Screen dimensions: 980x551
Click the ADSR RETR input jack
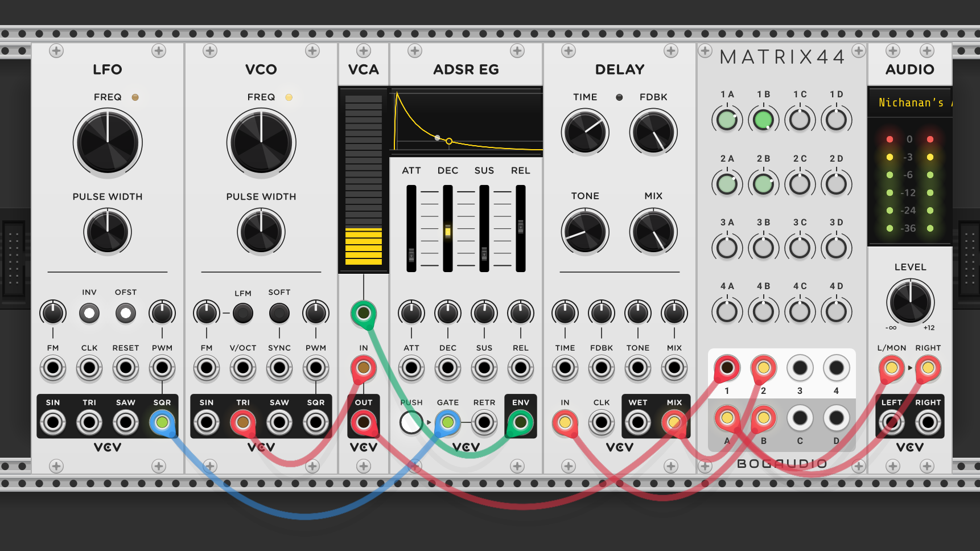coord(484,422)
